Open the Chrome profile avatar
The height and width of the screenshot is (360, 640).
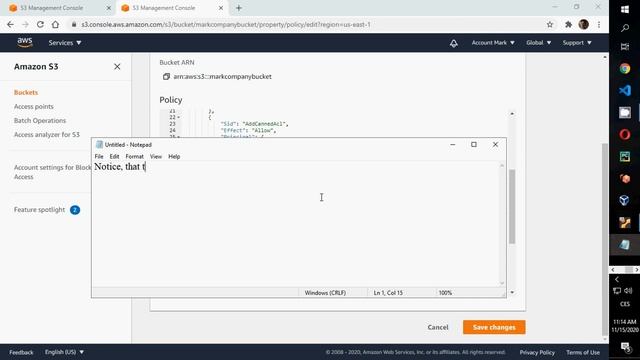[584, 24]
